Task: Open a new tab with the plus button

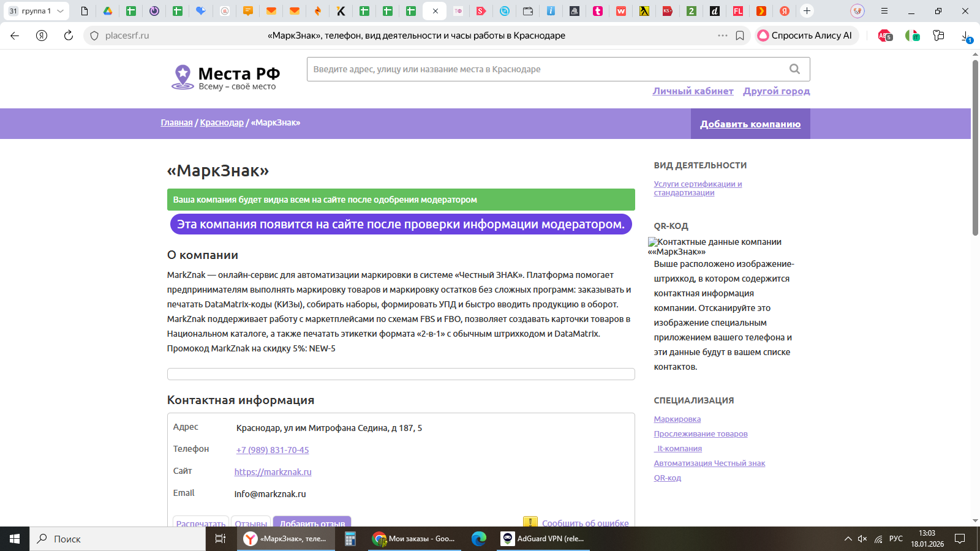Action: (x=807, y=11)
